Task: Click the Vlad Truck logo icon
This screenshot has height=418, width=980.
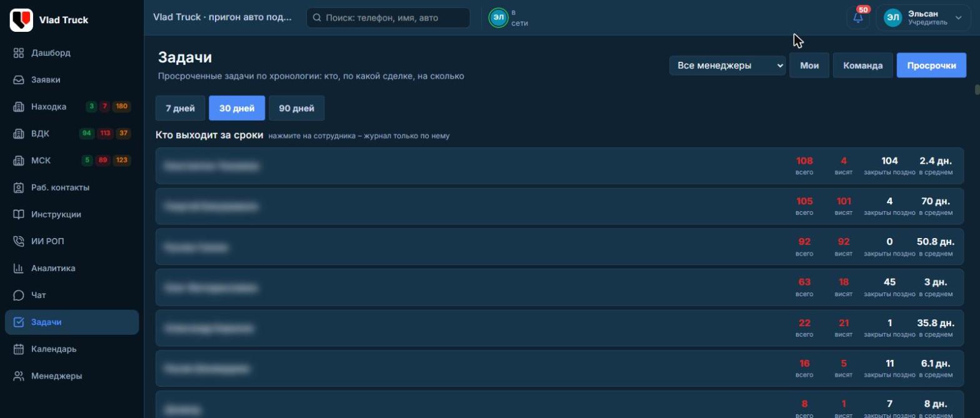Action: 21,20
